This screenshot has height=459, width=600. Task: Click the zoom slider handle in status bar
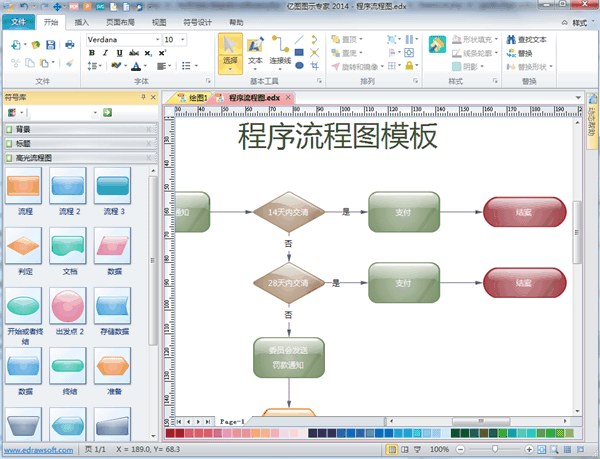(x=495, y=449)
